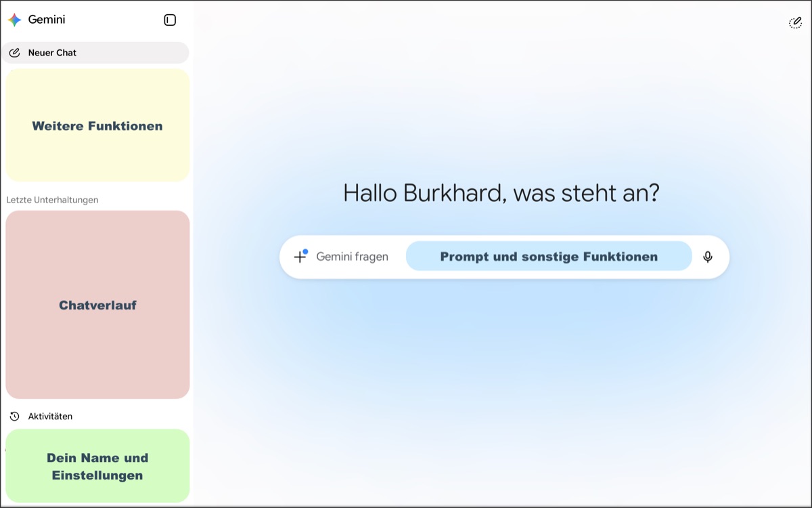Select the red Chatverlauf area
The height and width of the screenshot is (508, 812).
(x=97, y=305)
